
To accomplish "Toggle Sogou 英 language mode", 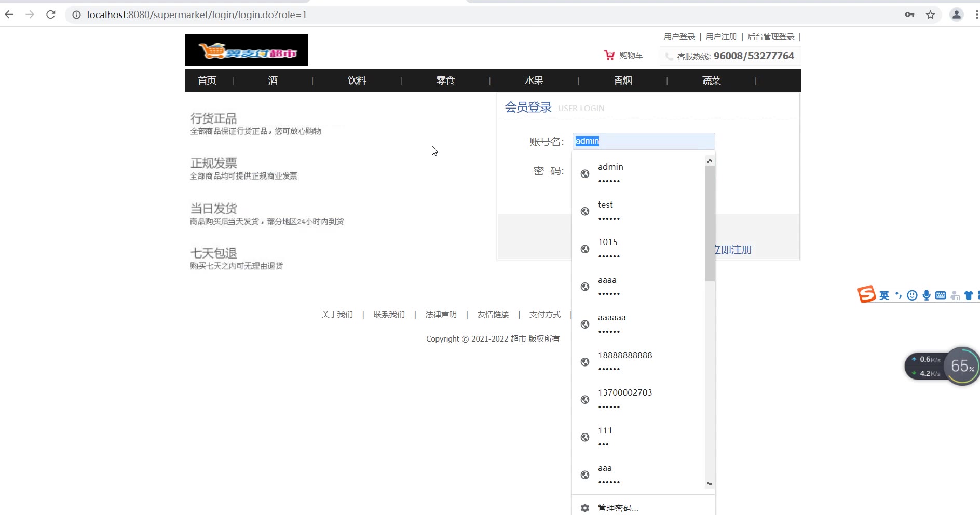I will pos(884,295).
